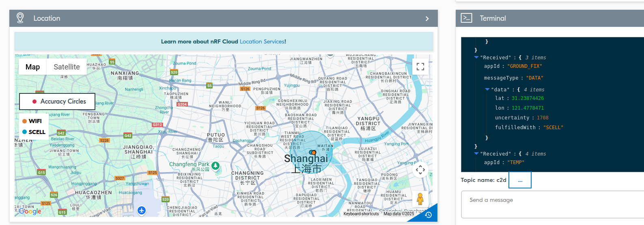Click the Map data ©2025 text
Screen dimensions: 644x225
pos(399,214)
